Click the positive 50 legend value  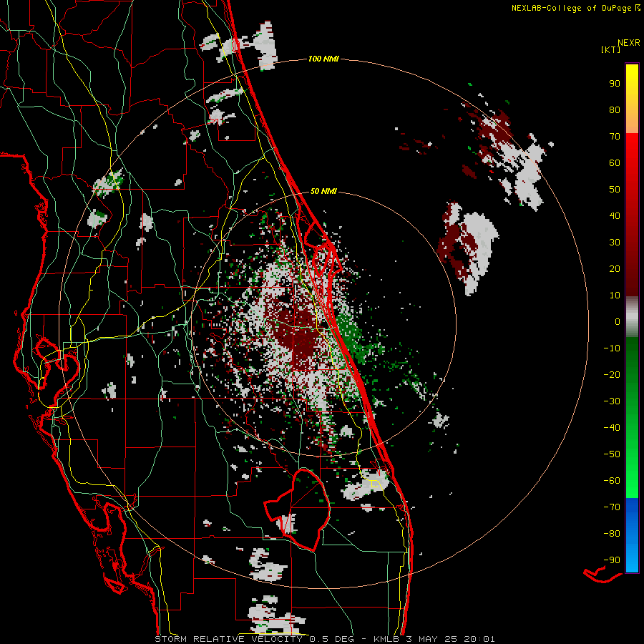pyautogui.click(x=615, y=190)
